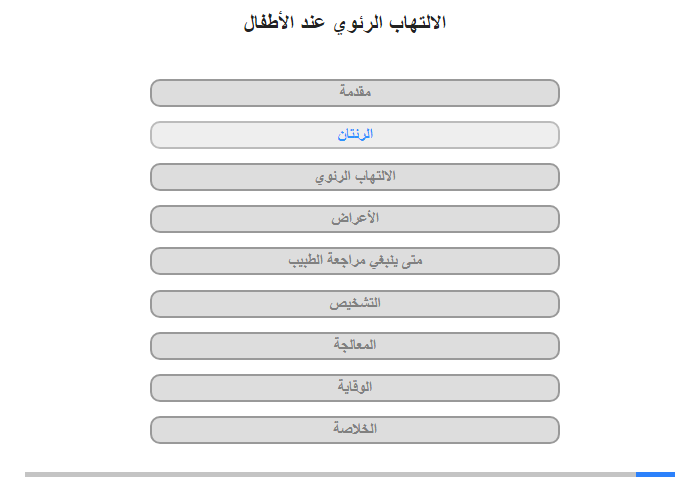Viewport: 700px width, 480px height.
Task: Jump to when-to-see-doctor chapter button
Action: [x=355, y=261]
